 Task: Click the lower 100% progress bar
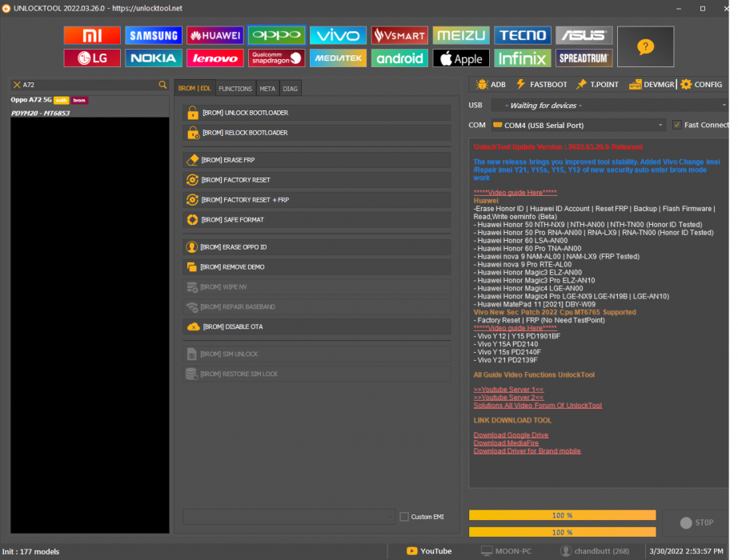click(562, 532)
